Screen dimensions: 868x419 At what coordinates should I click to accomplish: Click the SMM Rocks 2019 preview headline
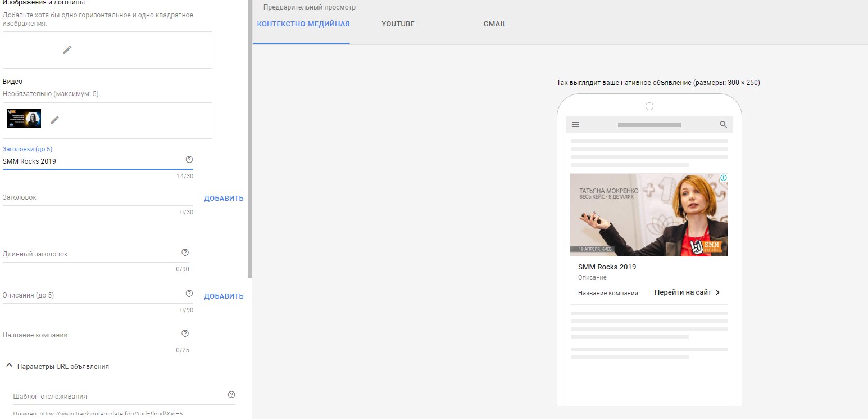607,267
